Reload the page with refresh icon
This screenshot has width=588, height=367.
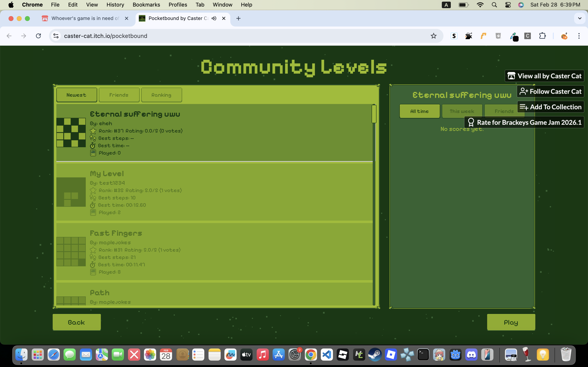38,36
